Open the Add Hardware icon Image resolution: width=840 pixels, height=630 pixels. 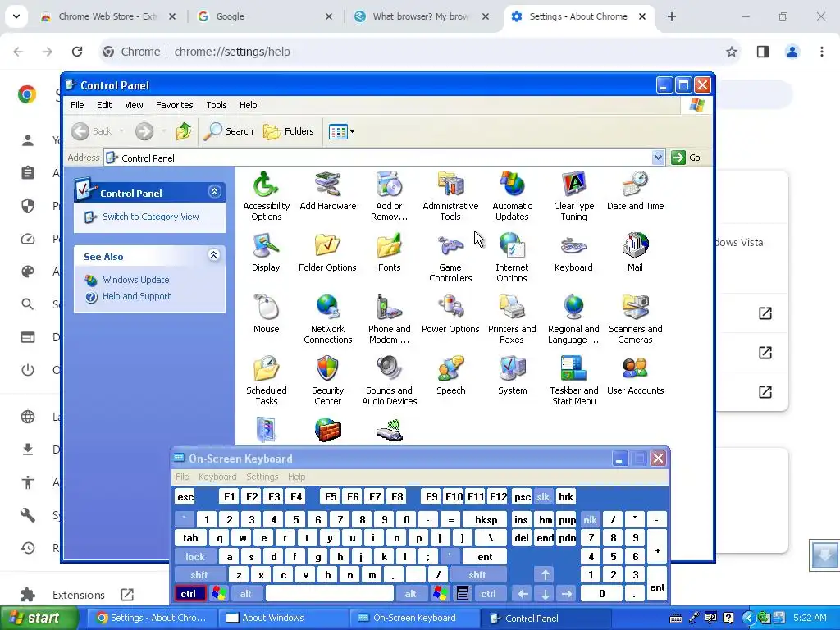point(327,190)
